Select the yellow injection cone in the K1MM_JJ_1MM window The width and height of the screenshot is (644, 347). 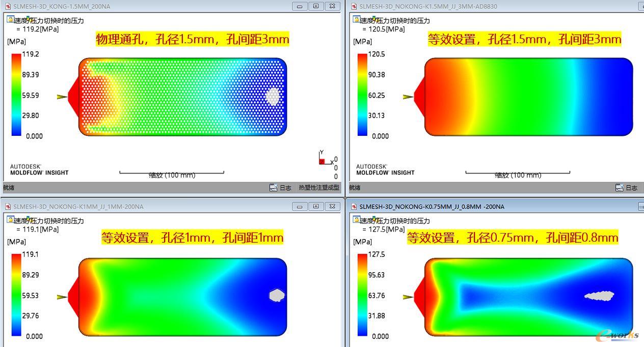[62, 297]
